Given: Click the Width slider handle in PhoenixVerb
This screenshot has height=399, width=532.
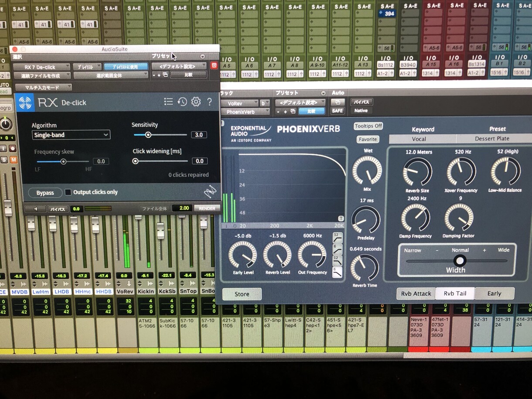Looking at the screenshot, I should pyautogui.click(x=460, y=261).
